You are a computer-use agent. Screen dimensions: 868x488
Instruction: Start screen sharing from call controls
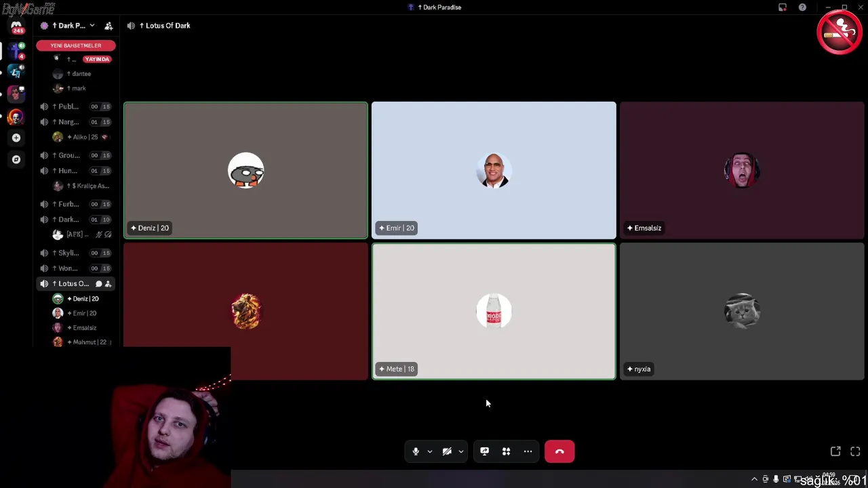(x=484, y=451)
